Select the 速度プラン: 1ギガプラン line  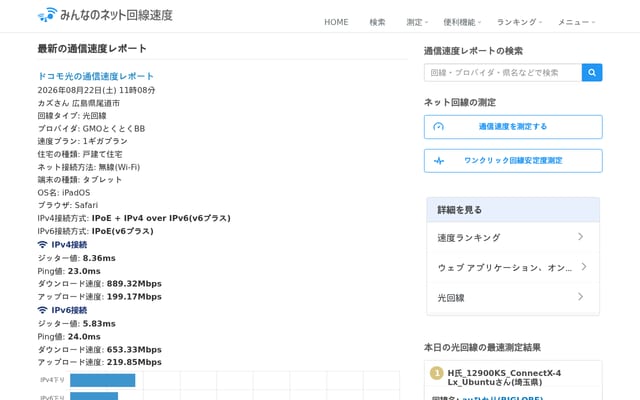[82, 141]
